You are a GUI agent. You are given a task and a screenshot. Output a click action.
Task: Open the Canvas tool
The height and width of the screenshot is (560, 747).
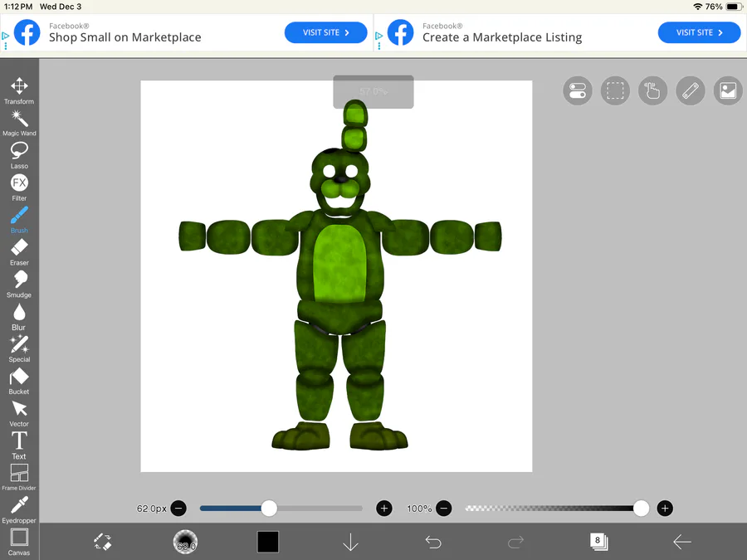(19, 542)
